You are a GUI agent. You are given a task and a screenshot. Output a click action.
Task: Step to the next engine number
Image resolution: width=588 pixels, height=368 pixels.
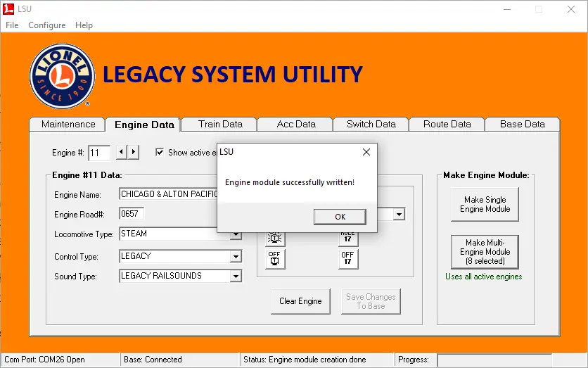(134, 152)
